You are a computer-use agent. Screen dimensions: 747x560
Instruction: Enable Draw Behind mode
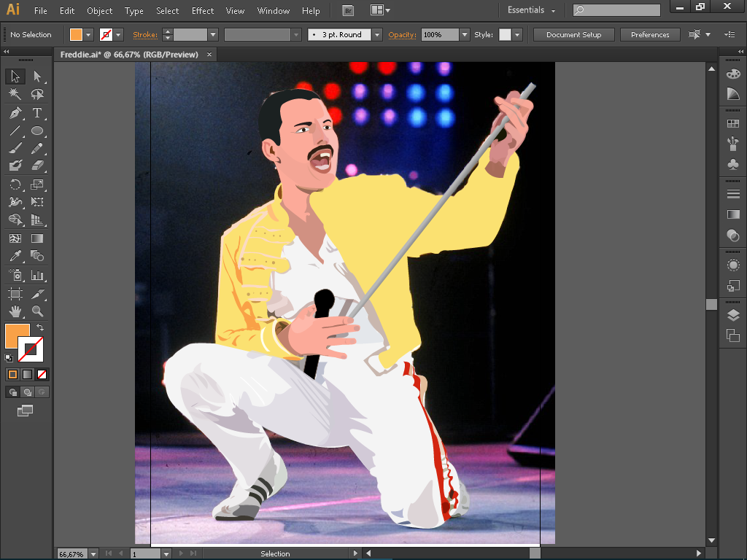click(x=27, y=392)
